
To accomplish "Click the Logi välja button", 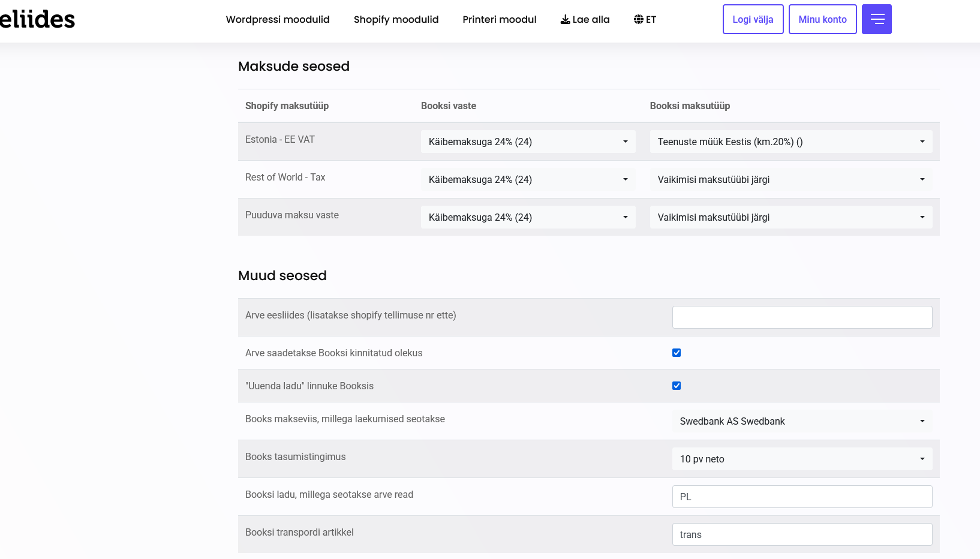I will (753, 19).
